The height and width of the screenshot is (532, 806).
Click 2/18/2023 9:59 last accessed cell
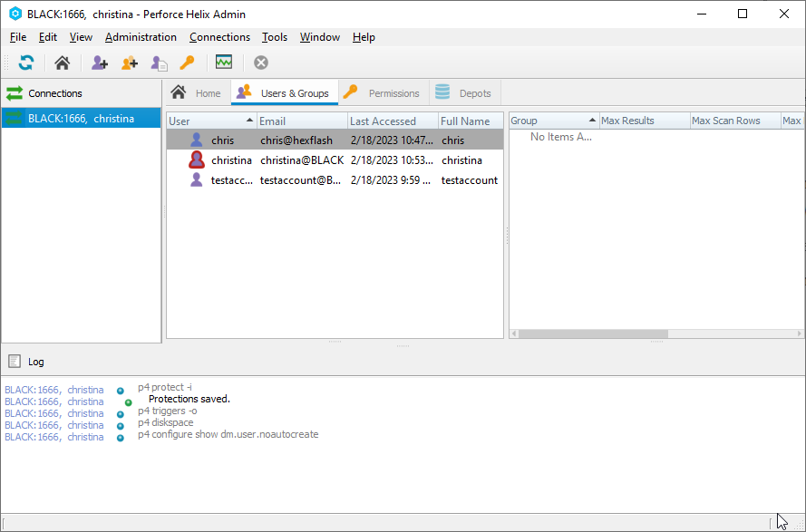[391, 180]
